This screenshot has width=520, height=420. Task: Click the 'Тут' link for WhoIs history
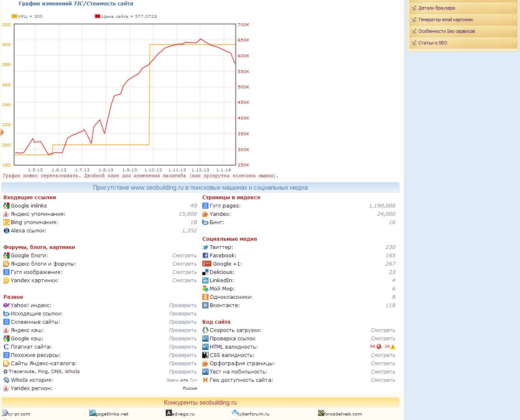(x=194, y=380)
